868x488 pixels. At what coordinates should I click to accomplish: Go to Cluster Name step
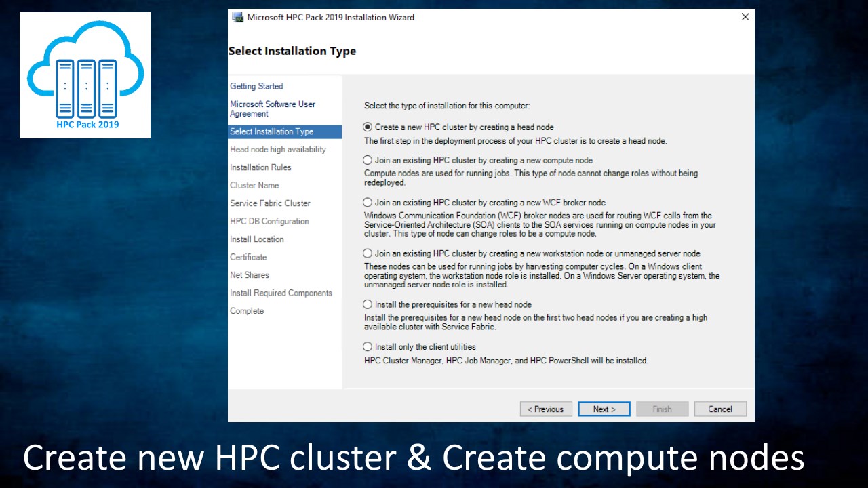[x=254, y=186]
